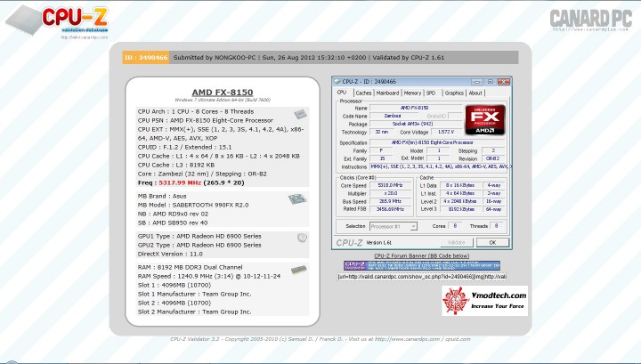
Task: Click the GPU icon beside GPU1 Type
Action: pyautogui.click(x=302, y=238)
